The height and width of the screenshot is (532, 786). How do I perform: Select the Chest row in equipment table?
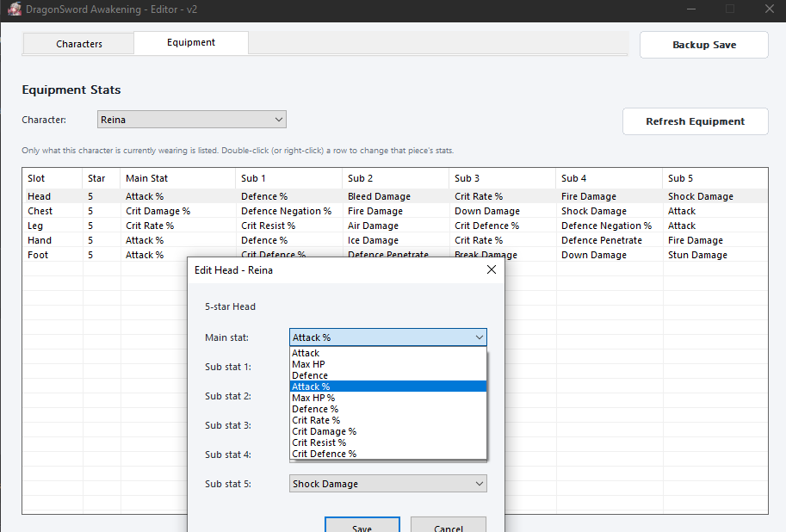click(x=395, y=211)
